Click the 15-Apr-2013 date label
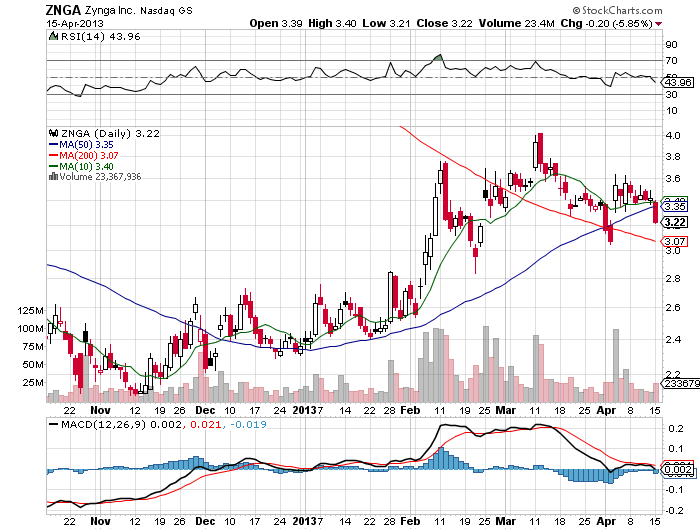The image size is (700, 530). tap(75, 24)
